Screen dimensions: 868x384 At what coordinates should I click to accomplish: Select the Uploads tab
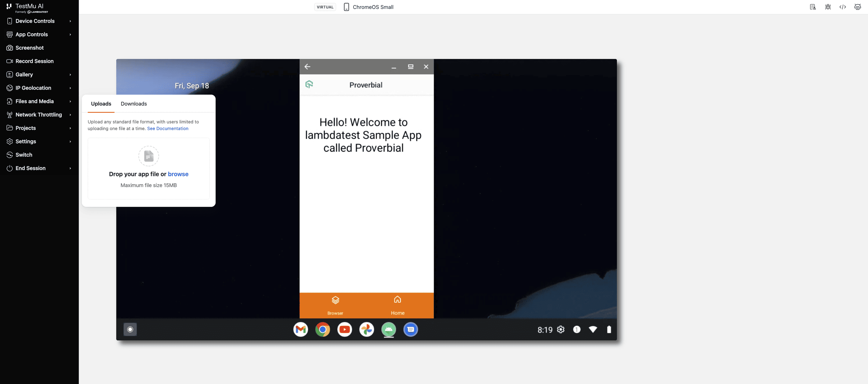(101, 104)
